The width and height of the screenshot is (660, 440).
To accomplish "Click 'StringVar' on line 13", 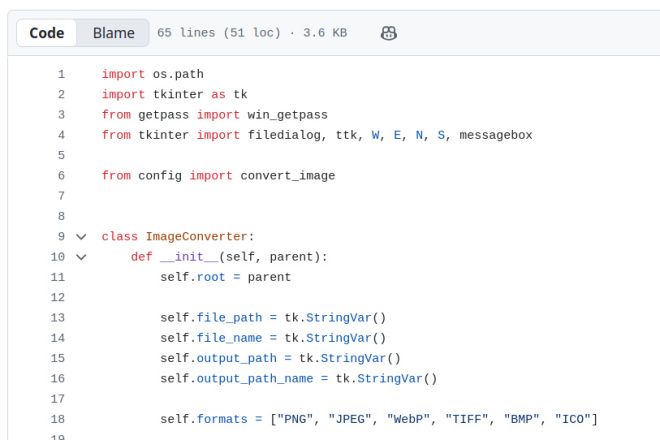I will (339, 317).
